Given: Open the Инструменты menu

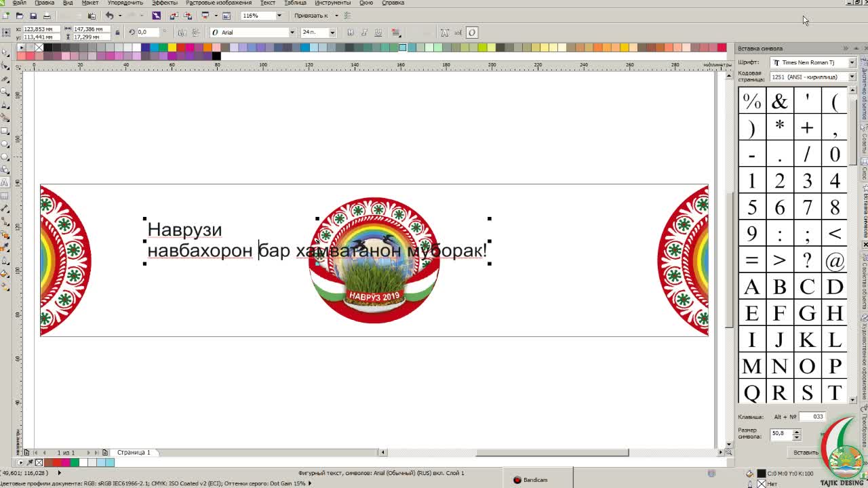Looking at the screenshot, I should 332,3.
